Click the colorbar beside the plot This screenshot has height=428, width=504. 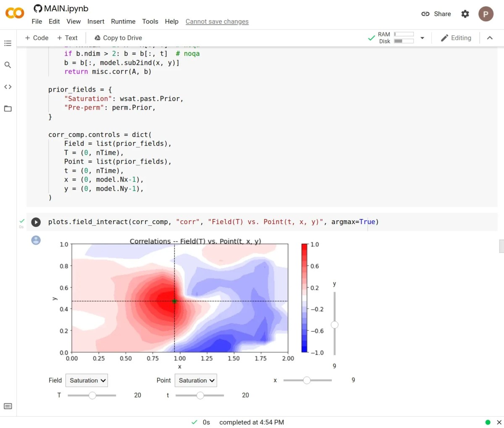click(x=304, y=298)
